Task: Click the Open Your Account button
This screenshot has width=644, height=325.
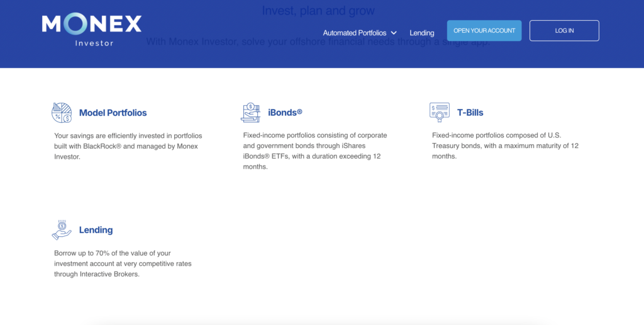Action: pos(484,30)
